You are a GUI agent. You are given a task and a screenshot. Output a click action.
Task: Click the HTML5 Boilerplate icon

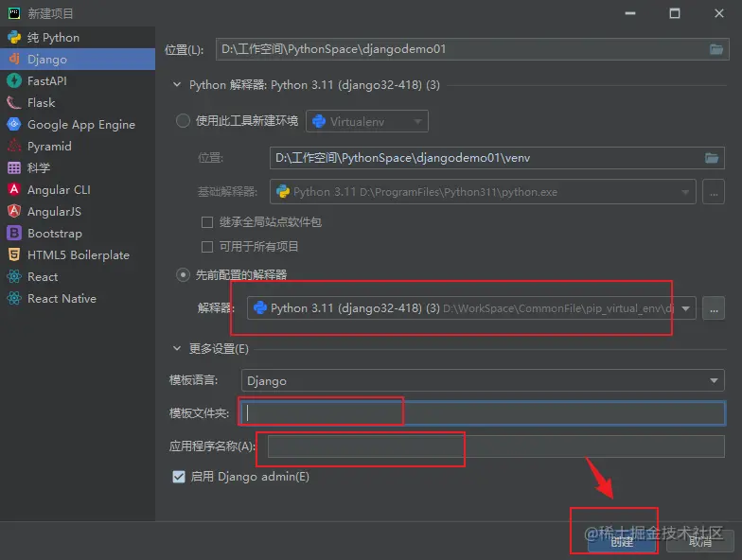[x=14, y=254]
